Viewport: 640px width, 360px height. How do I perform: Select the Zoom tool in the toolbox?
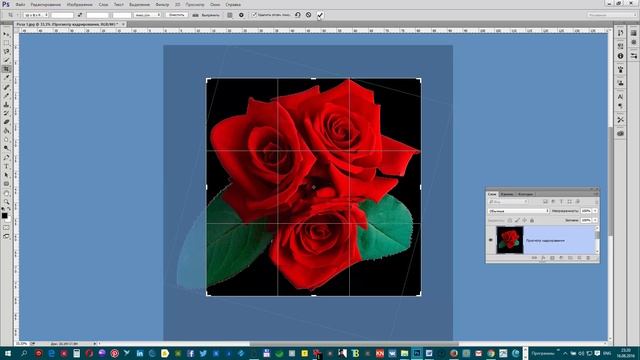[6, 202]
